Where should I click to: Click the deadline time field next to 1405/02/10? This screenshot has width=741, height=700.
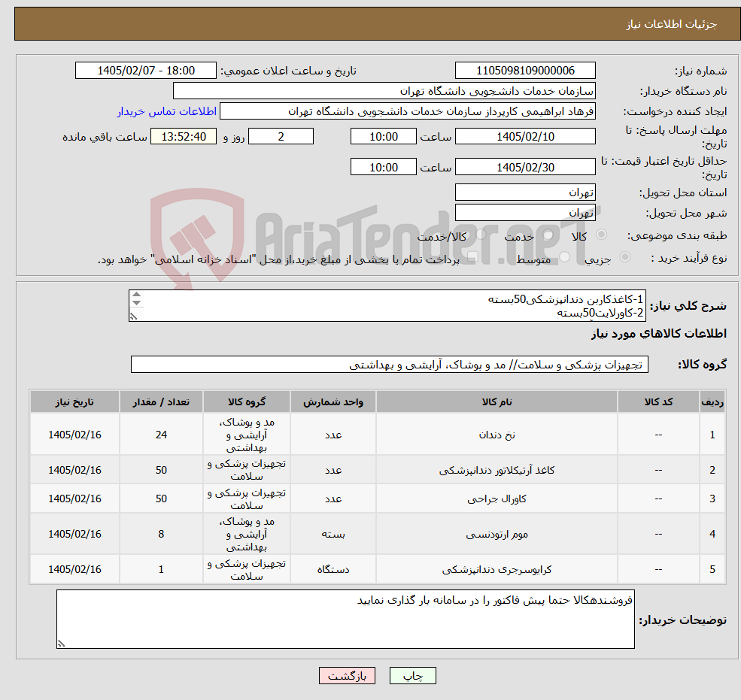[x=383, y=137]
